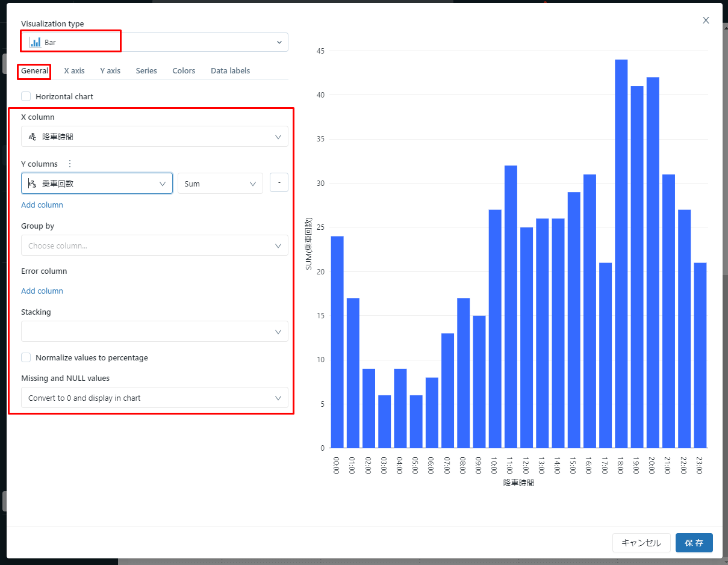Image resolution: width=728 pixels, height=565 pixels.
Task: Close the visualization editor with the X icon
Action: (x=706, y=20)
